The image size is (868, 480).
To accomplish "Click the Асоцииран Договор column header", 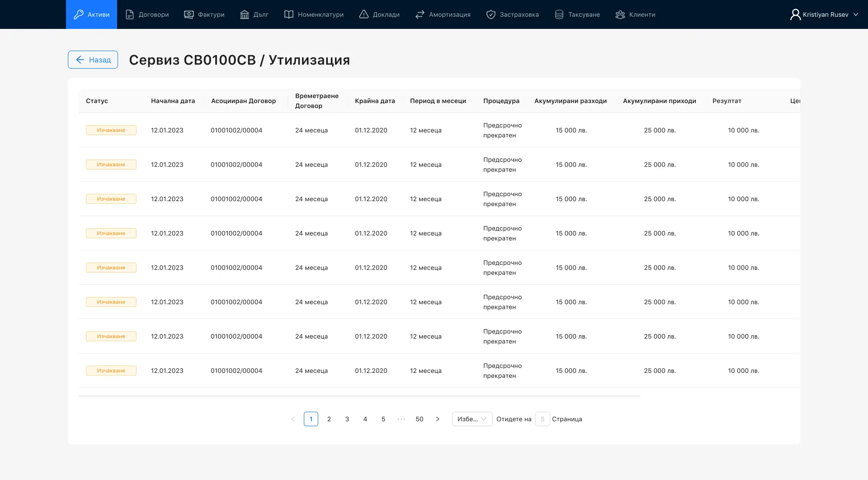I will pyautogui.click(x=243, y=101).
